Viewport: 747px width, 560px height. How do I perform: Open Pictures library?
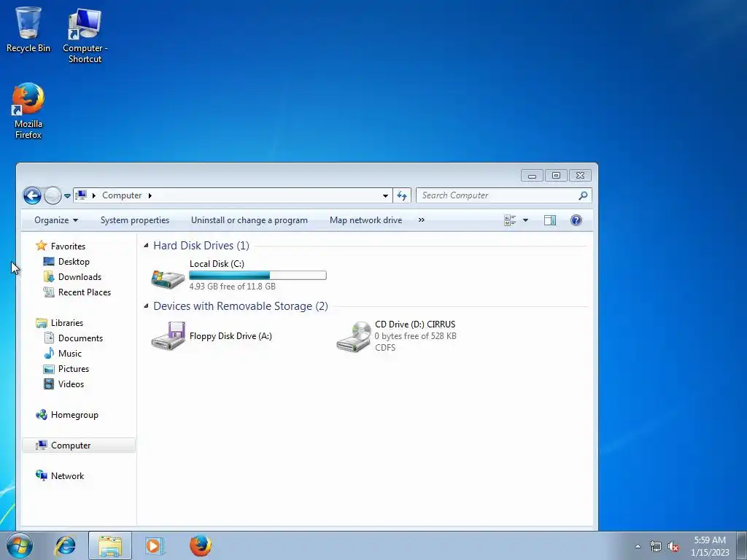[x=74, y=368]
